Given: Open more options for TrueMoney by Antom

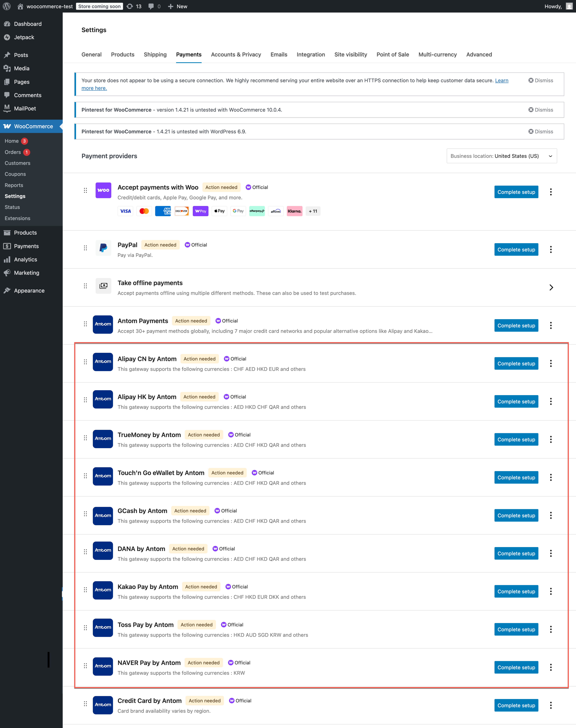Looking at the screenshot, I should click(x=551, y=439).
